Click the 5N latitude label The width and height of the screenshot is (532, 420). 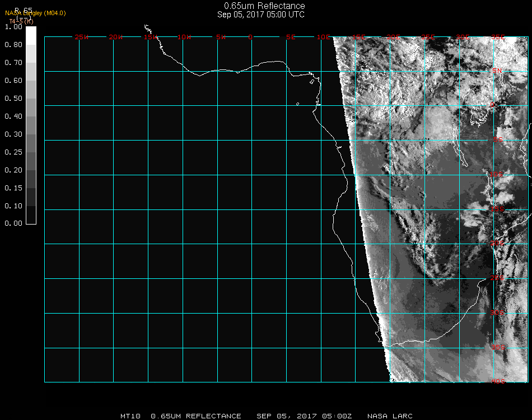tap(497, 71)
